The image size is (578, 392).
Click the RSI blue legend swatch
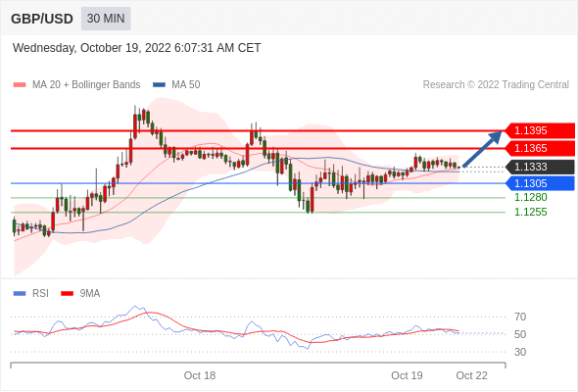coord(20,294)
